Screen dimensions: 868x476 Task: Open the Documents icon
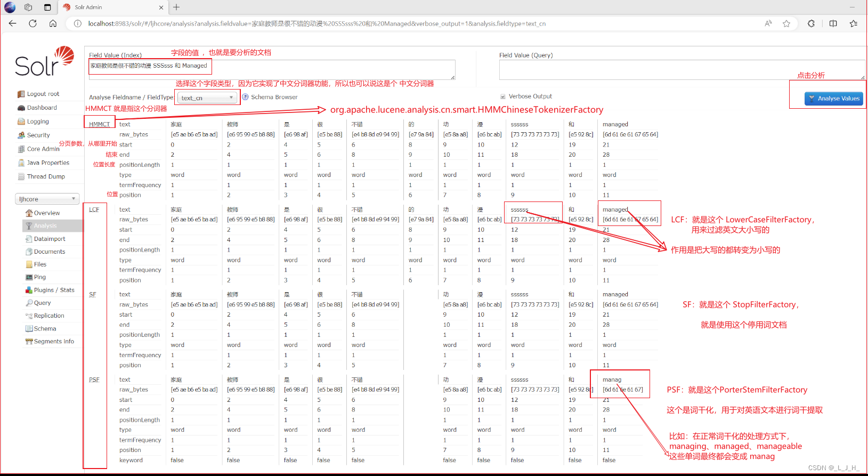coord(29,252)
